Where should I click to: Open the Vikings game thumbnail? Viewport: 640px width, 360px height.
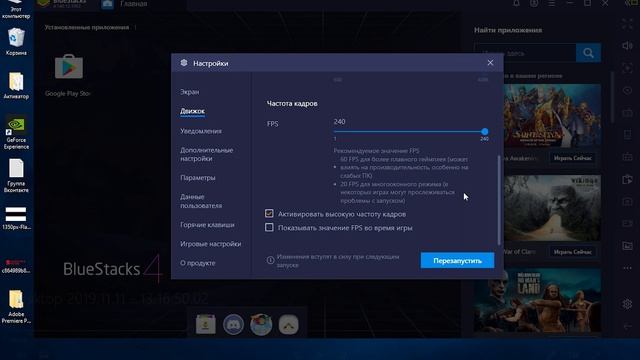(x=552, y=209)
